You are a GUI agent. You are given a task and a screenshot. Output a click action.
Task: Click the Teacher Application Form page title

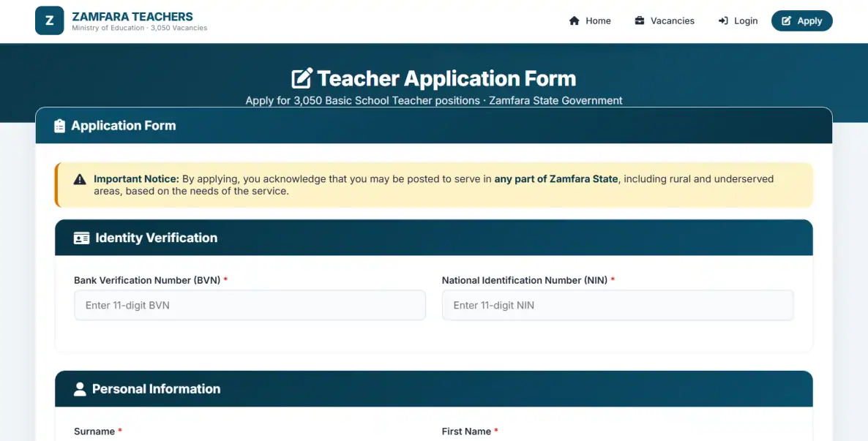tap(446, 78)
